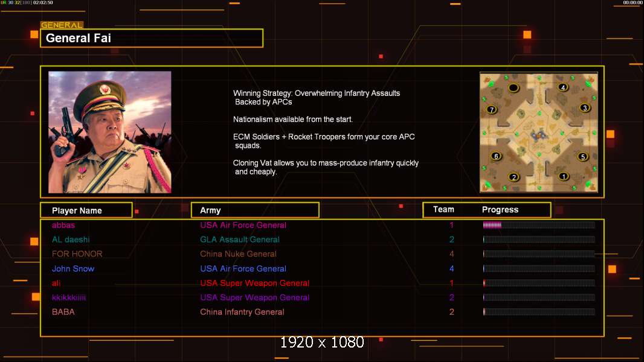644x362 pixels.
Task: Click start position 2 on the minimap
Action: [514, 177]
